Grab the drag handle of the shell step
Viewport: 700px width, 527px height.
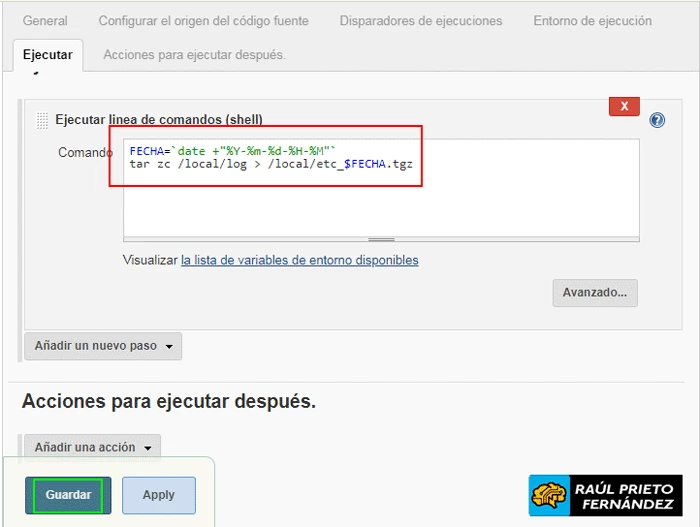42,120
